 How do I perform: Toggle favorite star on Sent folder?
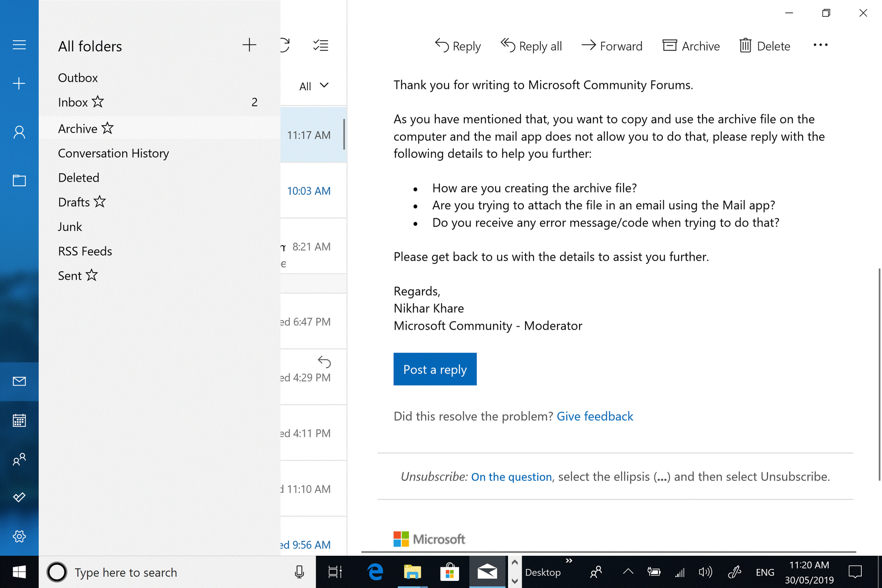[x=92, y=275]
